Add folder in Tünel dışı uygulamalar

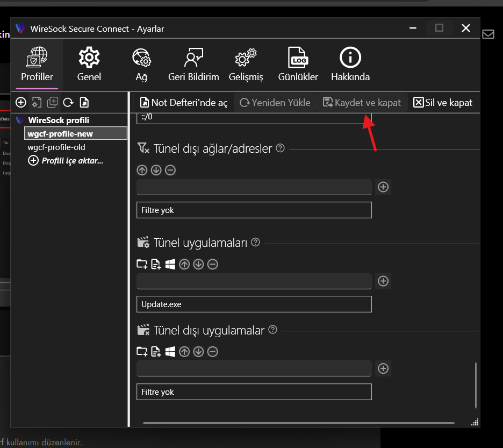[x=142, y=352]
